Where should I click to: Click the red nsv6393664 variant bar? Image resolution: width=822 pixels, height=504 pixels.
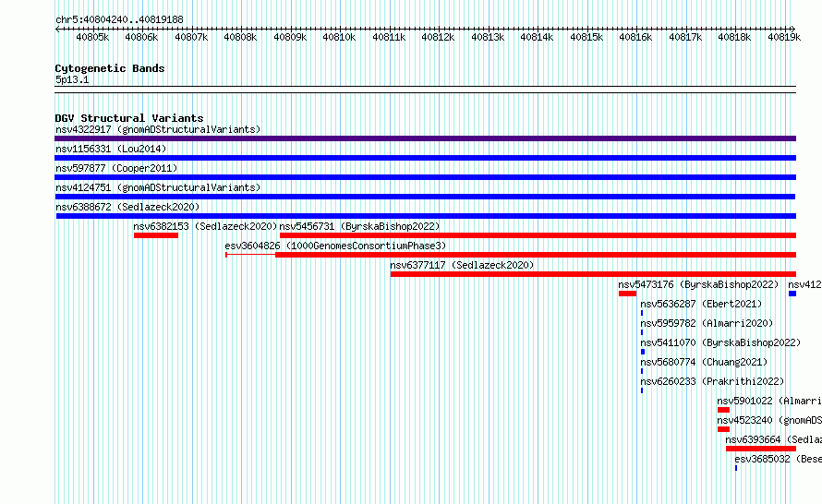click(761, 449)
